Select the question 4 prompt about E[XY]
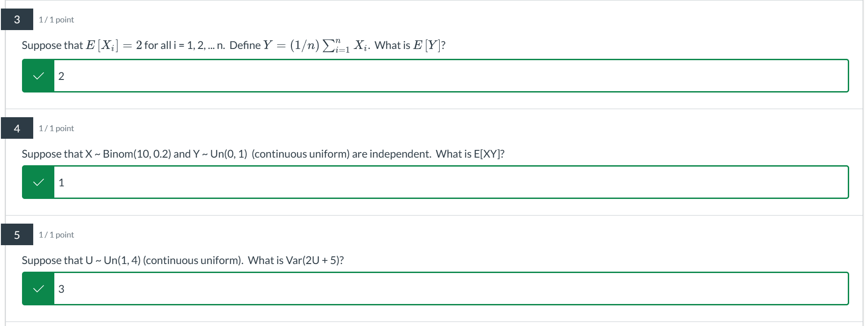 point(263,154)
